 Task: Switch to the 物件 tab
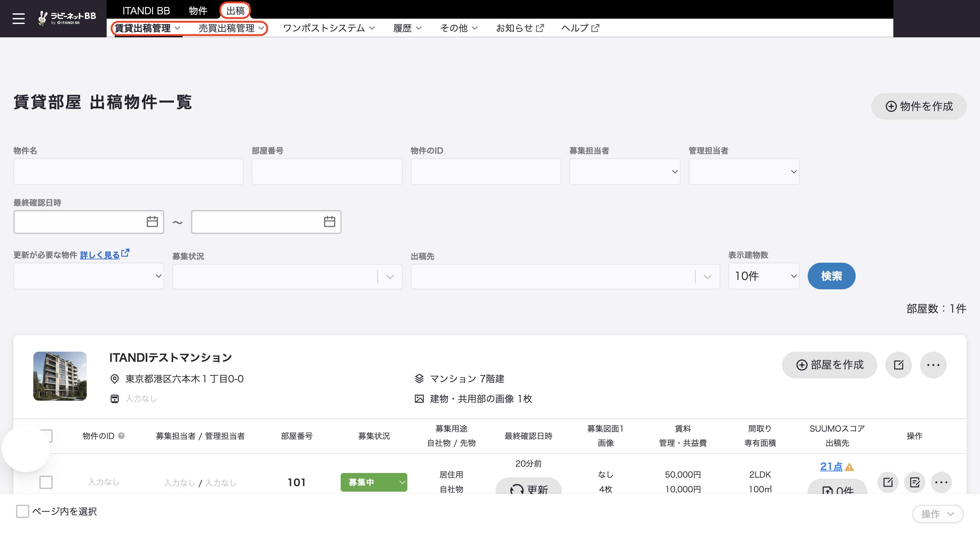pos(198,11)
